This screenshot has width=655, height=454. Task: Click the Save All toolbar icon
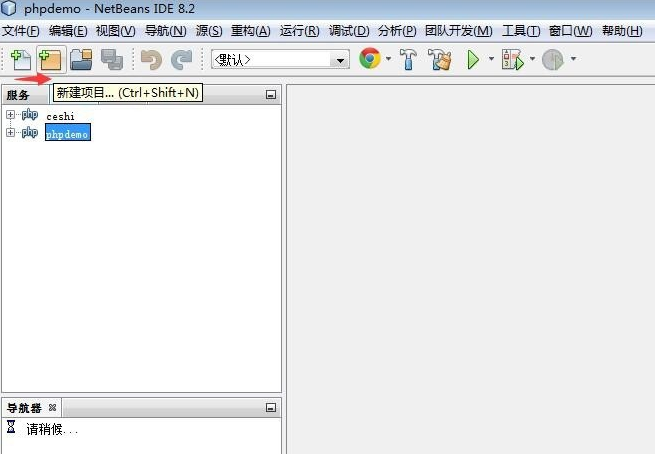[112, 60]
